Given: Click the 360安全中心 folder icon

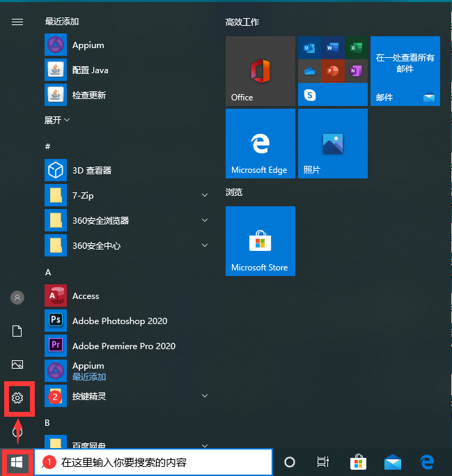Looking at the screenshot, I should 56,245.
